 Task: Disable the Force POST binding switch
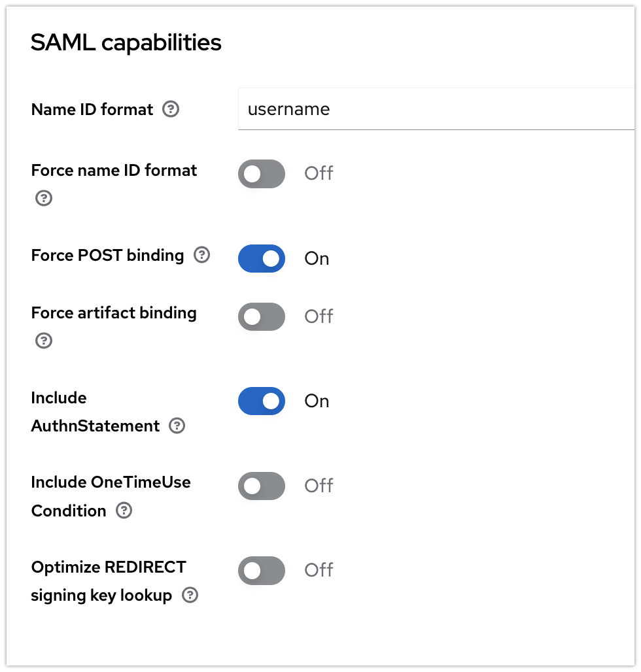(x=262, y=258)
